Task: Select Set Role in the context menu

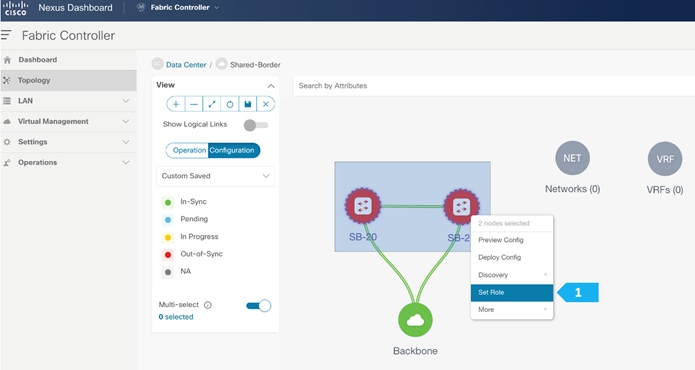Action: point(512,292)
